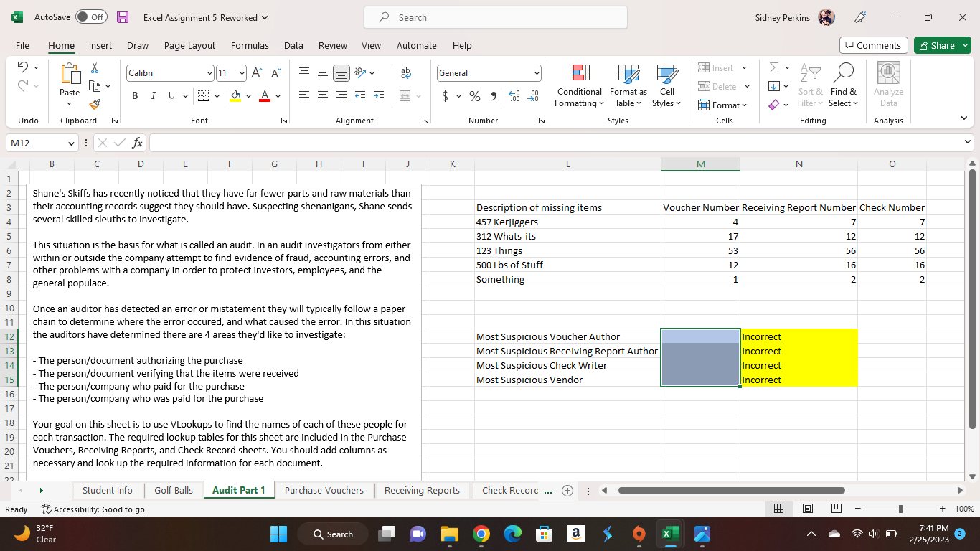Open the General number format dropdown

[x=537, y=72]
